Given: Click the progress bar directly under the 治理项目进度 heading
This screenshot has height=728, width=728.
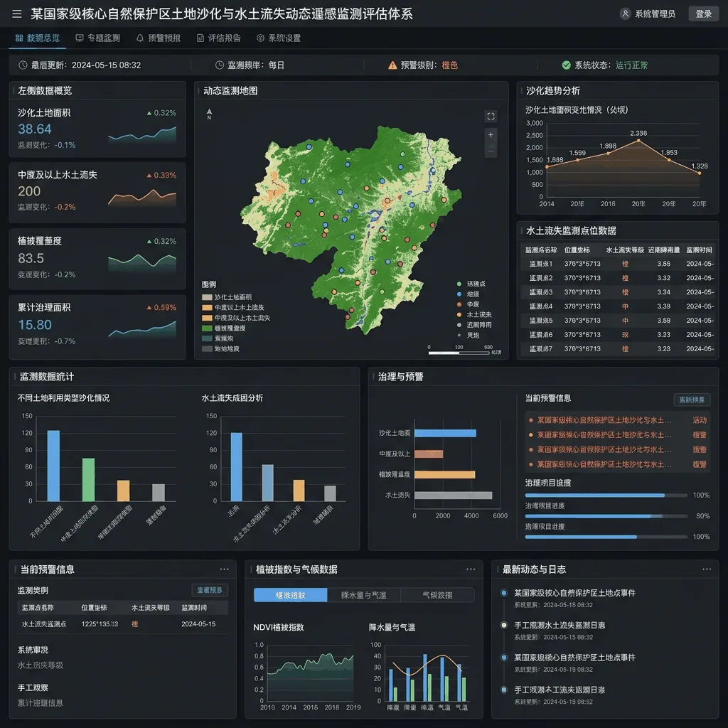Looking at the screenshot, I should click(606, 496).
